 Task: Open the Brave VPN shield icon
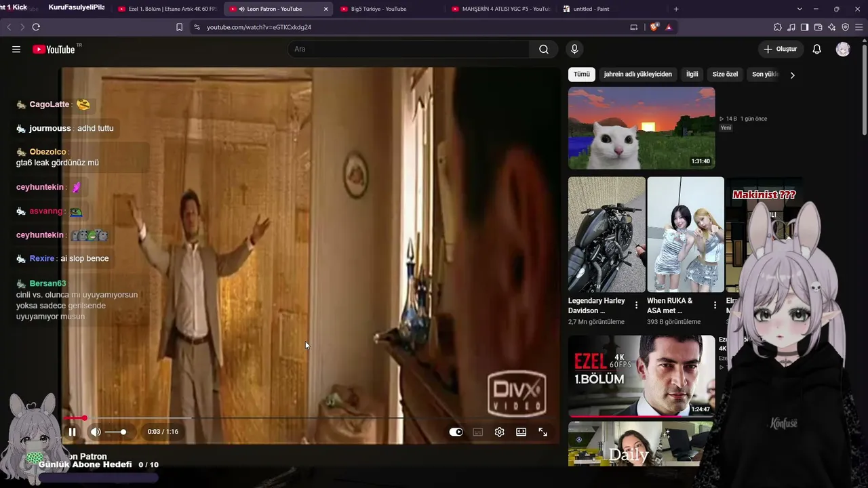(845, 27)
